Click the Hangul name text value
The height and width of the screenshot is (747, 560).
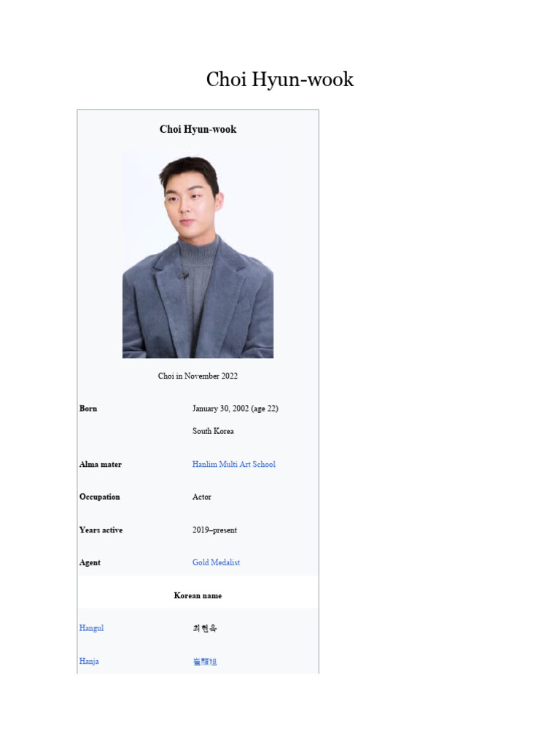point(205,628)
